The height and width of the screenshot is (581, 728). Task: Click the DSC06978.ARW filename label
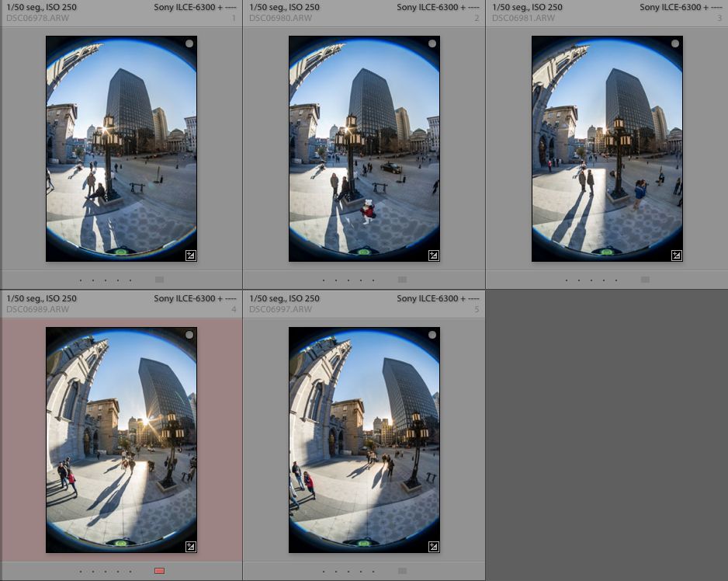point(37,17)
